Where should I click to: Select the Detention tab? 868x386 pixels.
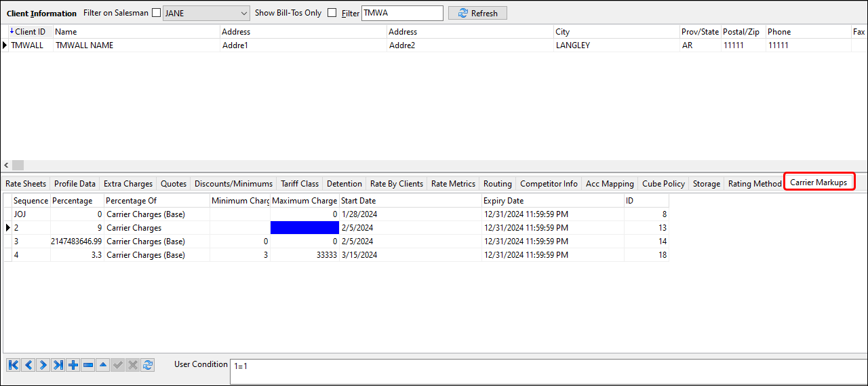point(344,184)
